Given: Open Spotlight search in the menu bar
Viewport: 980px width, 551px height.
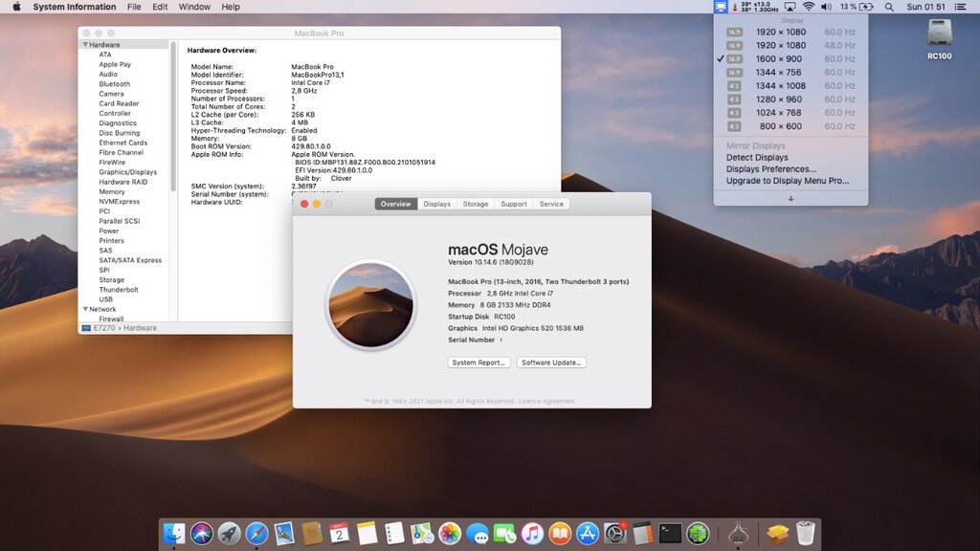Looking at the screenshot, I should click(890, 7).
